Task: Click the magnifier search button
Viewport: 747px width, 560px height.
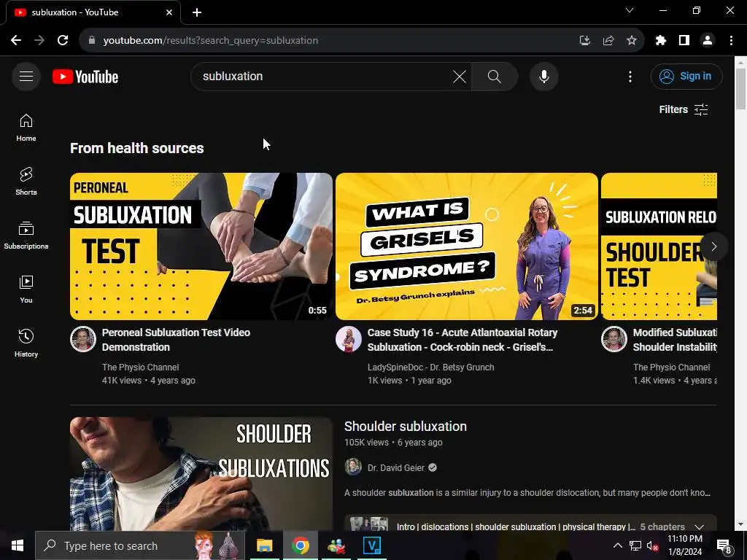Action: click(x=494, y=76)
